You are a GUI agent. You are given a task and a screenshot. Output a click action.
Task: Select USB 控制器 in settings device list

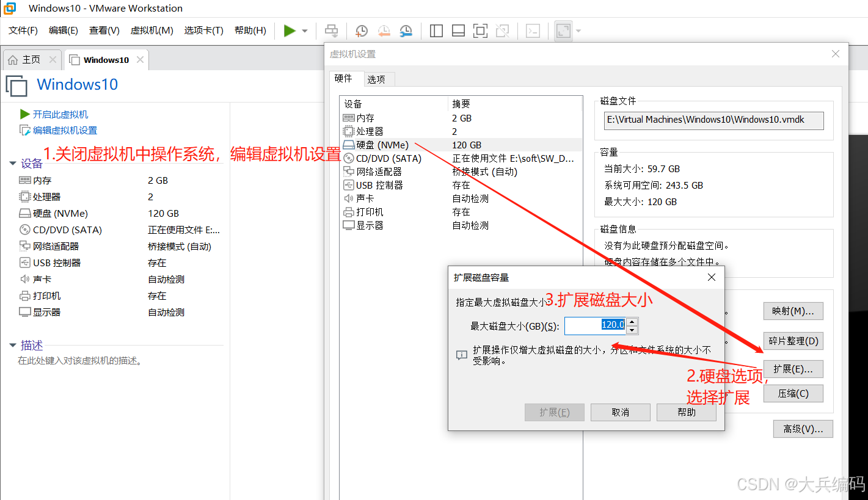(x=461, y=185)
